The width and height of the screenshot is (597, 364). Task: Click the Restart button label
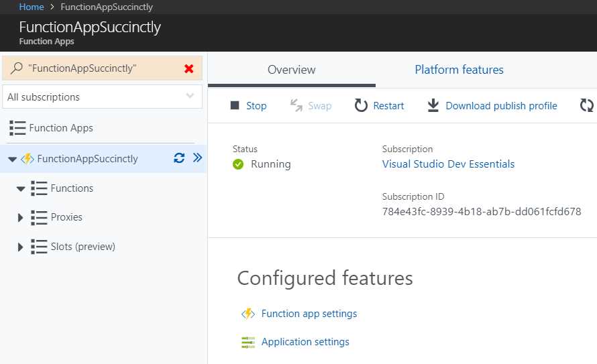coord(389,105)
